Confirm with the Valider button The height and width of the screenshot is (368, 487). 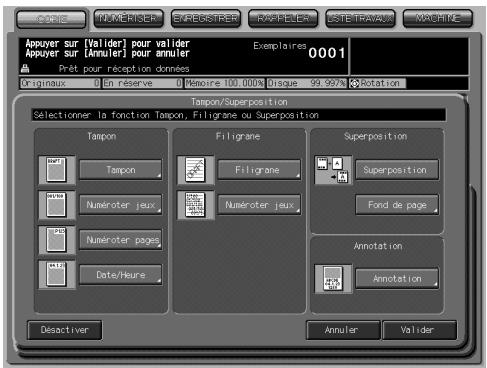point(419,330)
